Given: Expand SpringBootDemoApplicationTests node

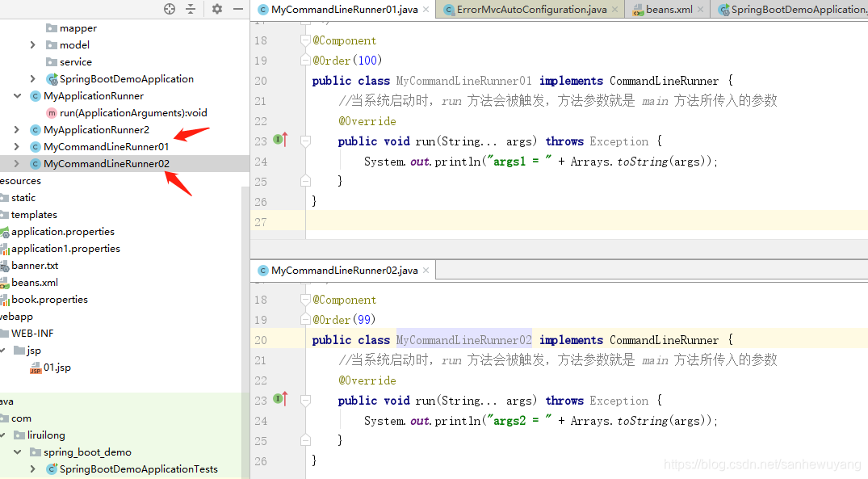Looking at the screenshot, I should click(32, 469).
